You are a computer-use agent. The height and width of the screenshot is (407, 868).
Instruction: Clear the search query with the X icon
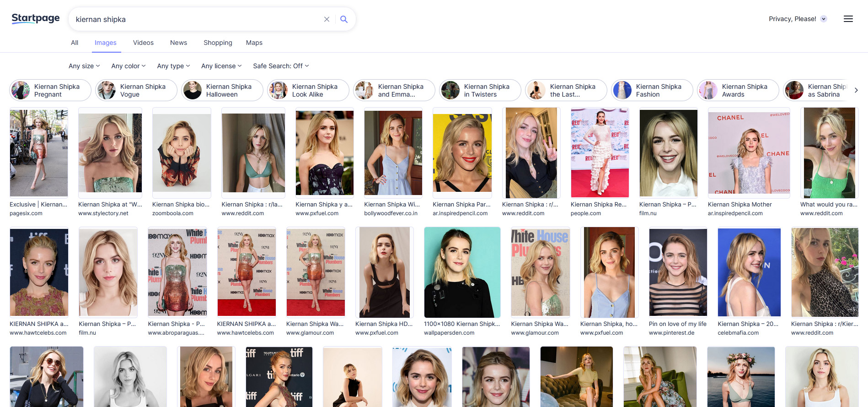[x=327, y=19]
